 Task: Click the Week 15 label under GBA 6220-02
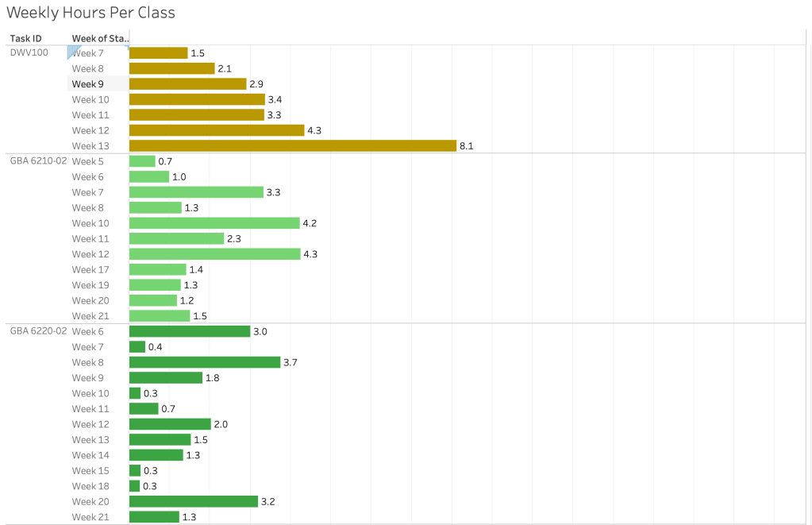pos(90,471)
